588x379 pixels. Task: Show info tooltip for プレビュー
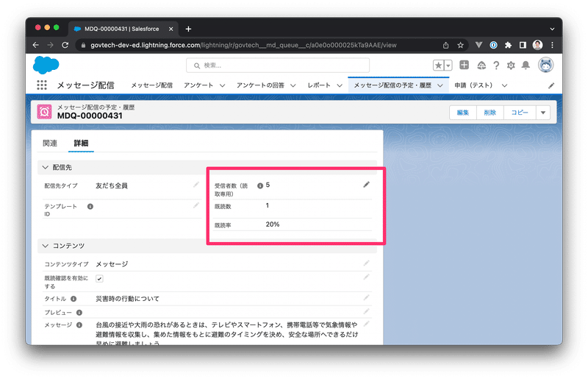click(x=79, y=313)
